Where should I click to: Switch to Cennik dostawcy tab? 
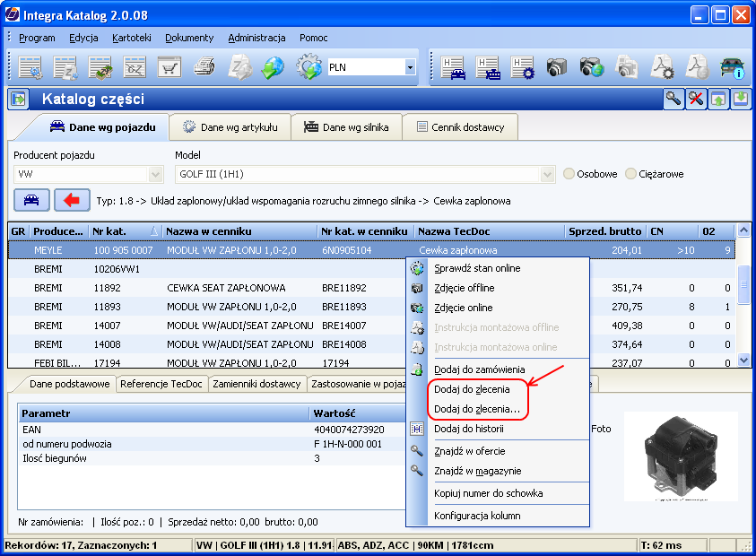click(x=460, y=127)
